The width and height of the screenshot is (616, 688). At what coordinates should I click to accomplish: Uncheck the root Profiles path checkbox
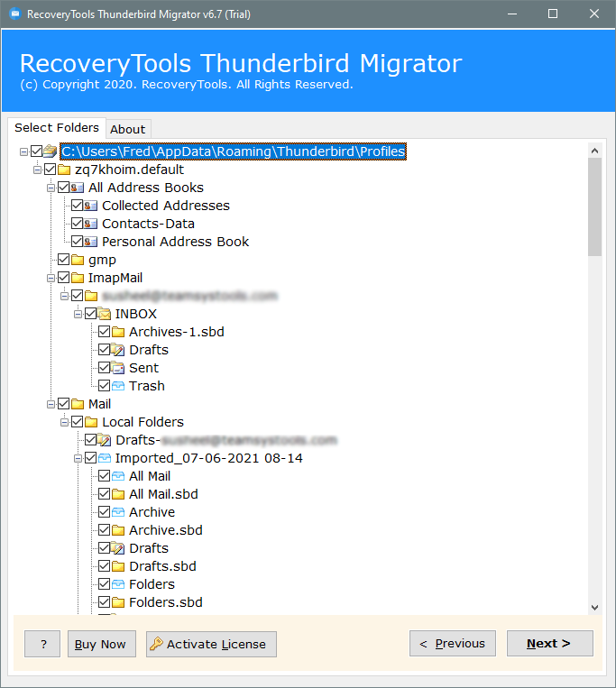36,151
